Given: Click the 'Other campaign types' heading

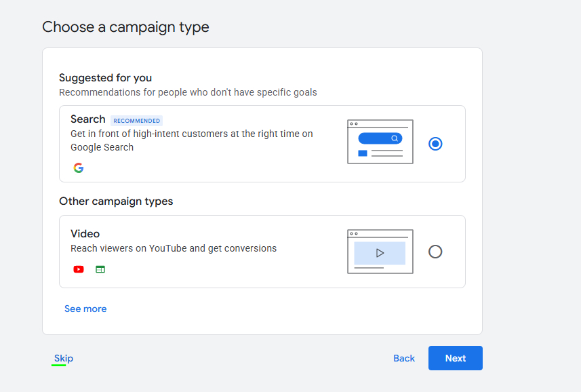Looking at the screenshot, I should [116, 201].
